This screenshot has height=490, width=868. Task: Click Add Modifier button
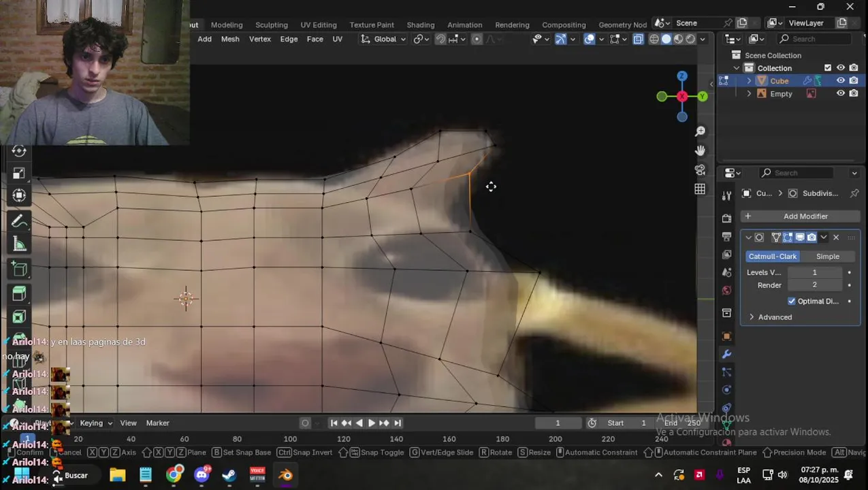(x=801, y=216)
